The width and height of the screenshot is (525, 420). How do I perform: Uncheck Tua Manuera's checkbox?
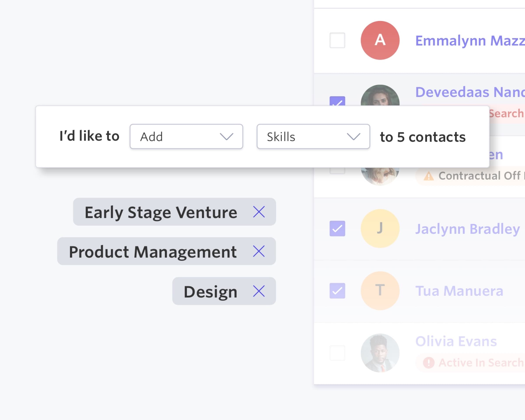337,291
